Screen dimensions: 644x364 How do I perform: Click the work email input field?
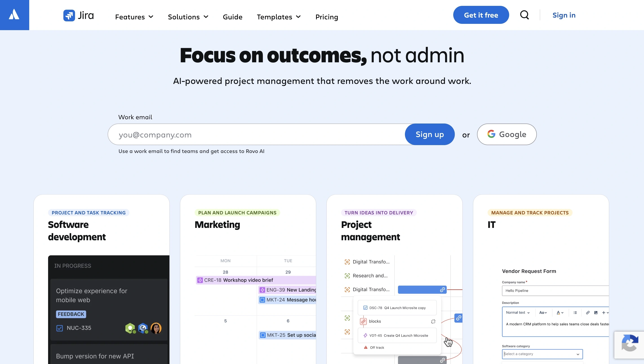pyautogui.click(x=225, y=134)
